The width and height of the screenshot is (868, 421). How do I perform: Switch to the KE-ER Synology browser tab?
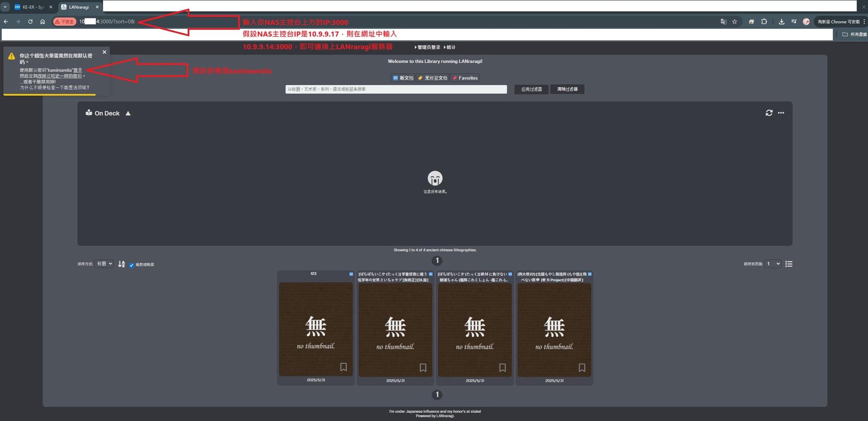33,7
